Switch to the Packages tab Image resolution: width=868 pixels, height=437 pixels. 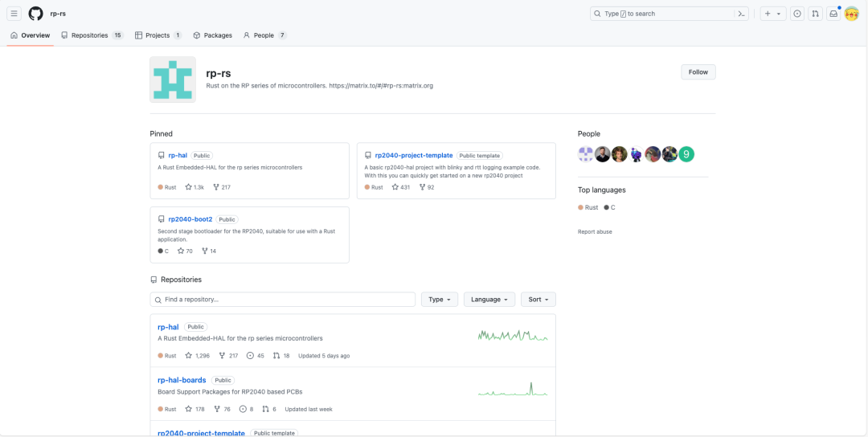(212, 35)
